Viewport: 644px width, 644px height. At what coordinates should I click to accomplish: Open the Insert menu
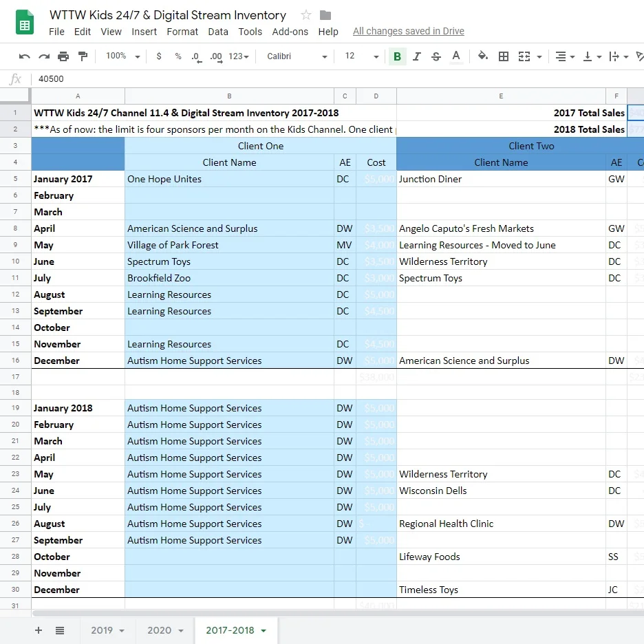[x=144, y=32]
